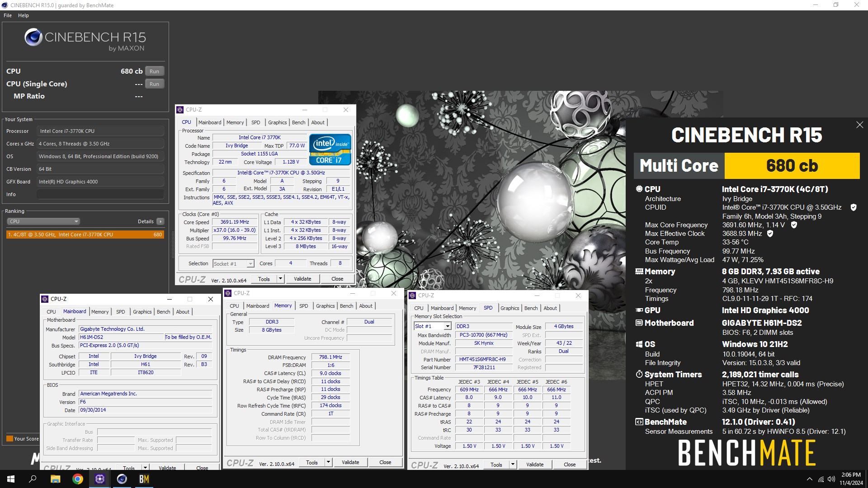Click the Your Score orange legend swatch
The image size is (868, 488).
click(x=9, y=439)
